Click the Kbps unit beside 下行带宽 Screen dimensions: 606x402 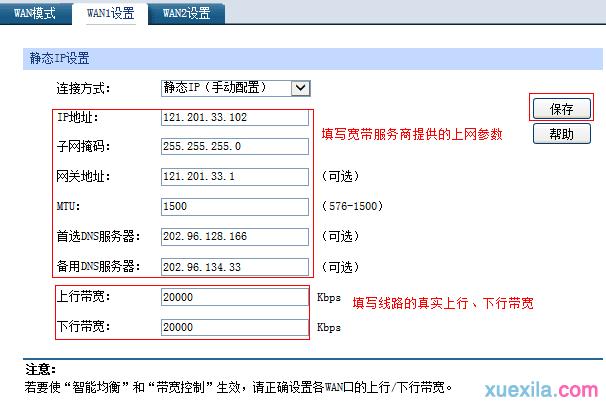click(x=329, y=327)
